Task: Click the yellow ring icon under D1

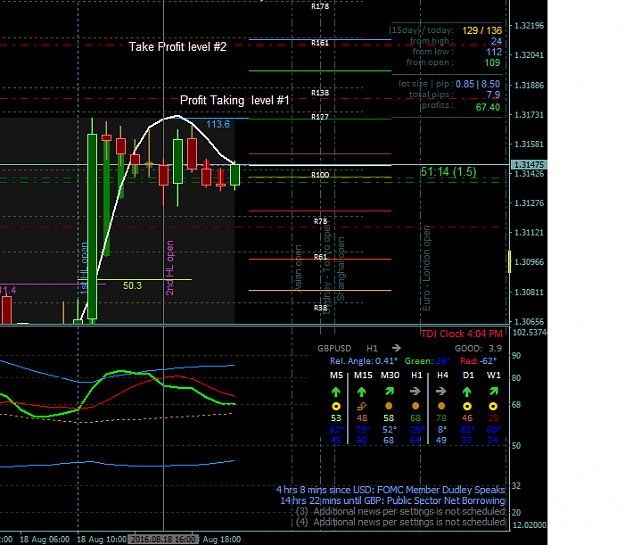Action: coord(467,407)
